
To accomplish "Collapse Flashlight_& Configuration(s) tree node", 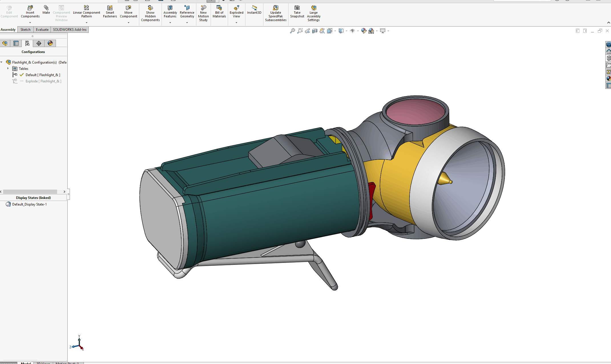I will click(x=2, y=62).
